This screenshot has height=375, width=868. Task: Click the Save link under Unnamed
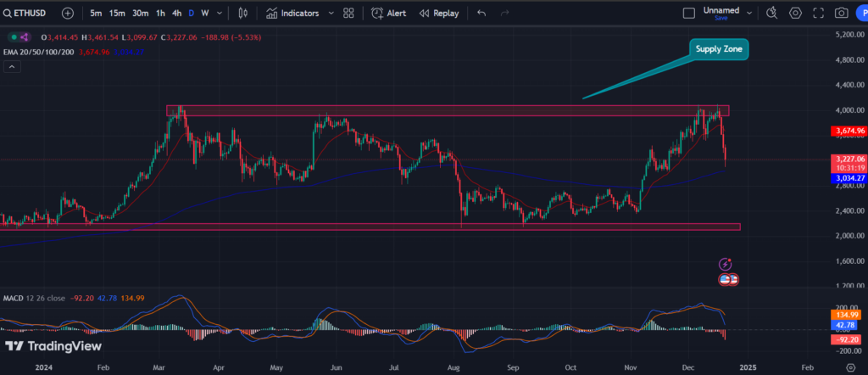tap(721, 18)
